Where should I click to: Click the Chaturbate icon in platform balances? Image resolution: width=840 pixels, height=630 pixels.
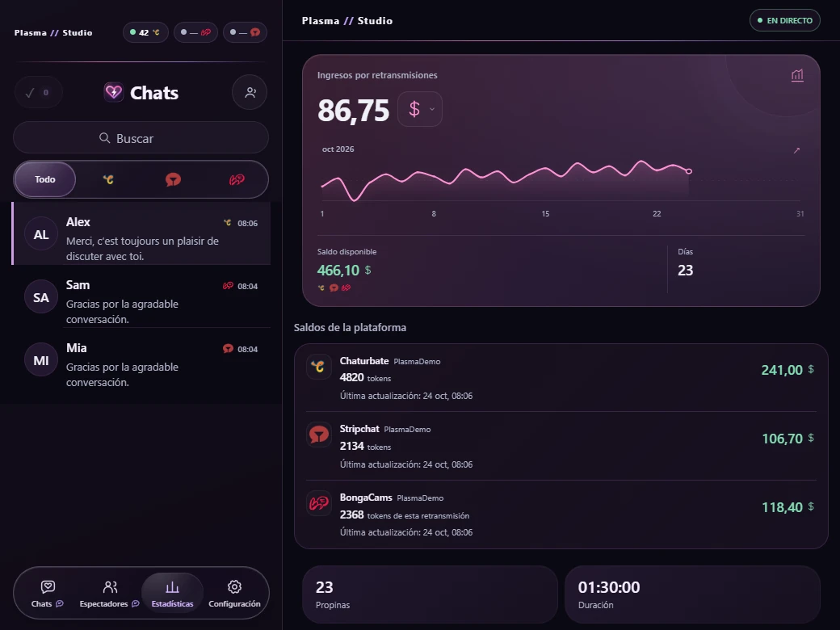pyautogui.click(x=319, y=367)
